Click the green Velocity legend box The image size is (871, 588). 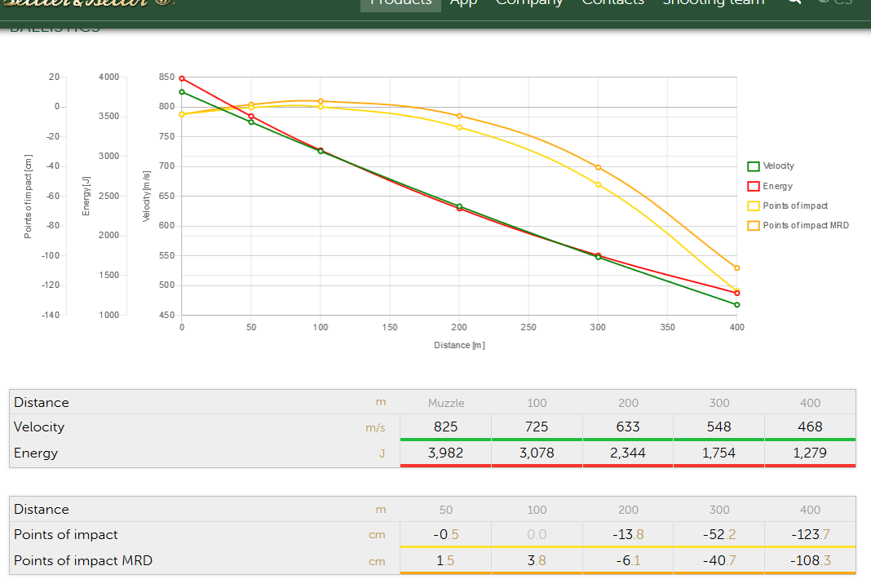(x=754, y=166)
